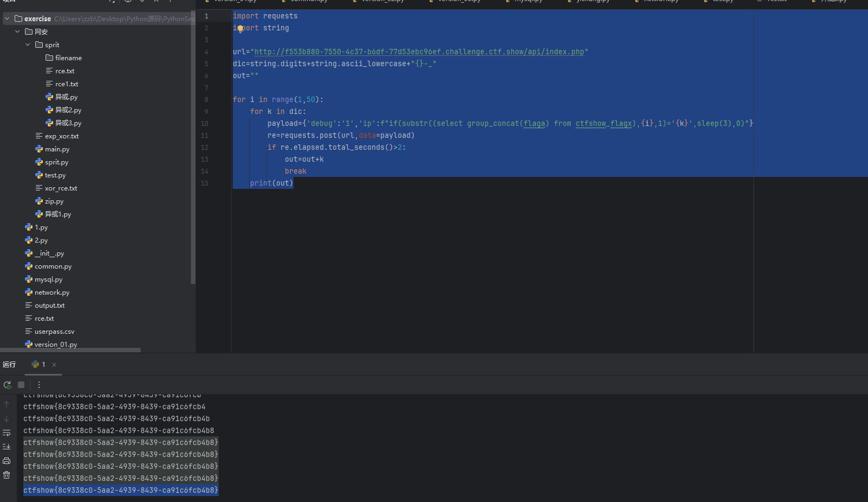The height and width of the screenshot is (502, 868).
Task: Toggle scroll-to-end in the console
Action: (x=7, y=447)
